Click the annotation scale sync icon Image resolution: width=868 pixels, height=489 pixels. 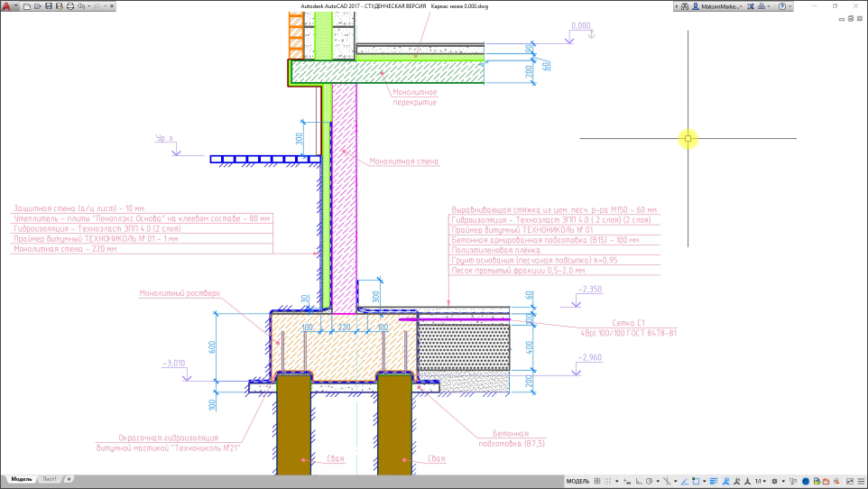coord(747,481)
